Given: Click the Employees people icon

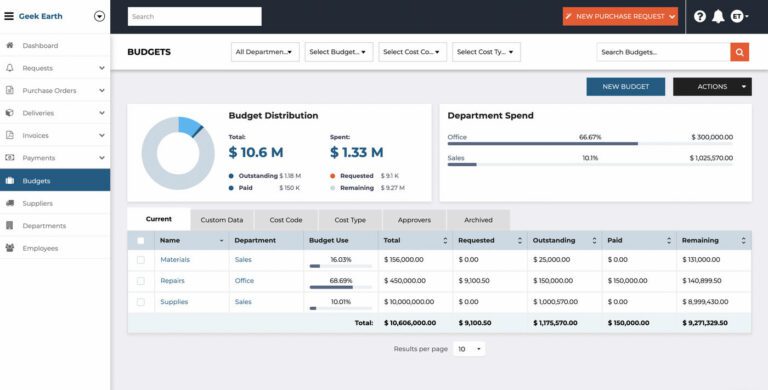Looking at the screenshot, I should point(10,248).
